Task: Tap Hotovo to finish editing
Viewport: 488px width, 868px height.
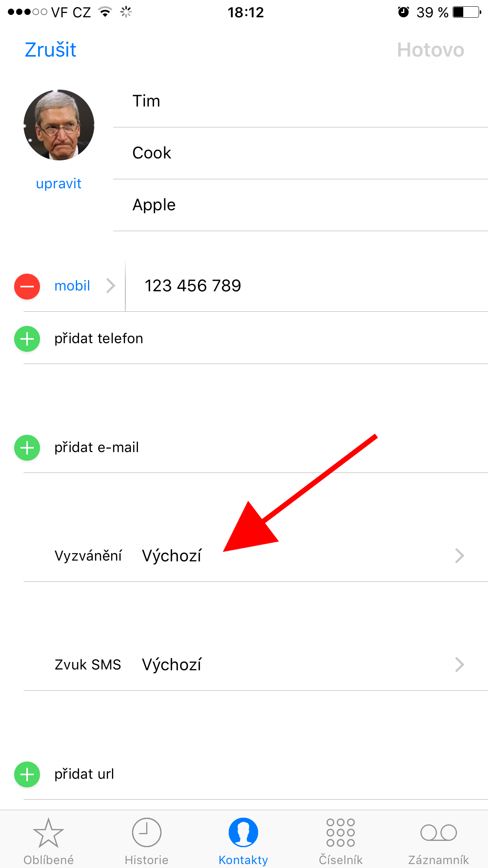Action: coord(431,50)
